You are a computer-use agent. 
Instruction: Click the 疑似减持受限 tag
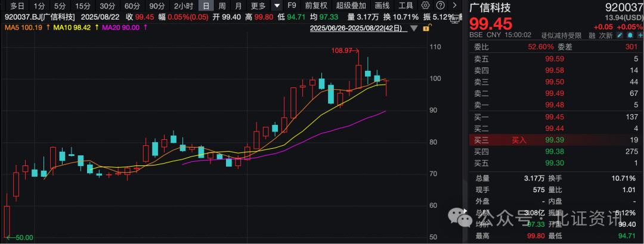[x=562, y=36]
